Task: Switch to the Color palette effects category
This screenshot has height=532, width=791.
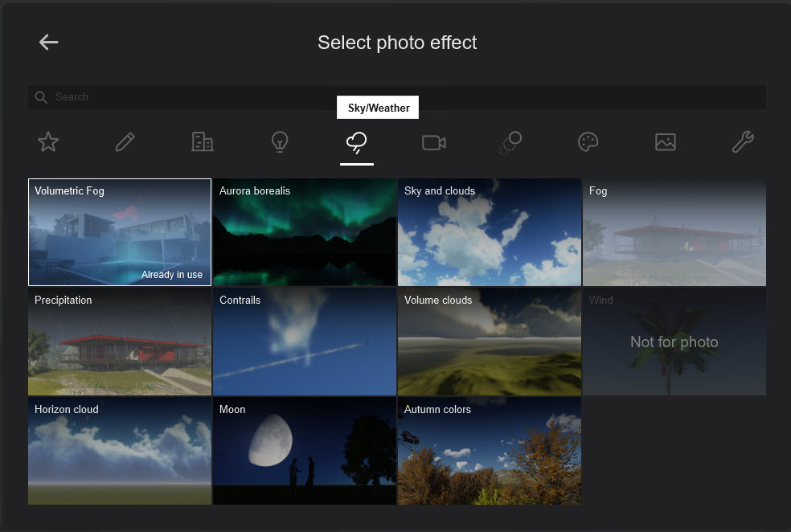Action: [x=588, y=141]
